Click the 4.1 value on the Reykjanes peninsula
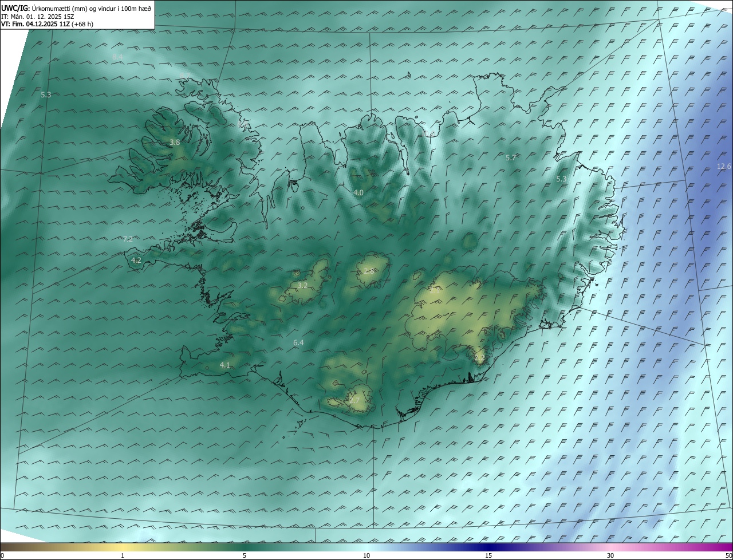This screenshot has height=560, width=733. tap(224, 365)
